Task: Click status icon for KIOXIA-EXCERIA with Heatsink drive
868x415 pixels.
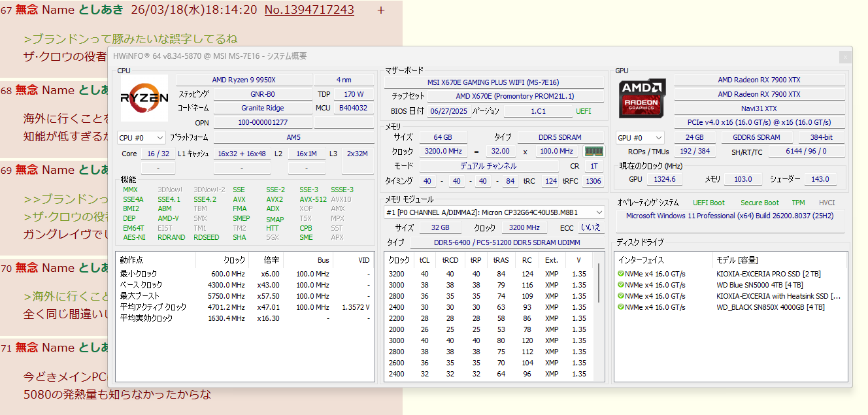Action: [x=620, y=296]
